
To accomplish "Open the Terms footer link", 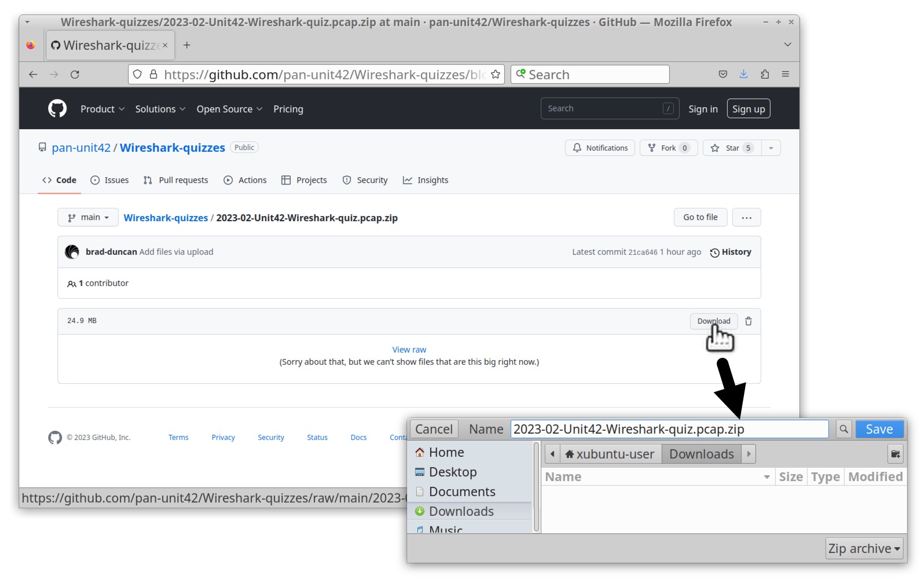I will 178,437.
